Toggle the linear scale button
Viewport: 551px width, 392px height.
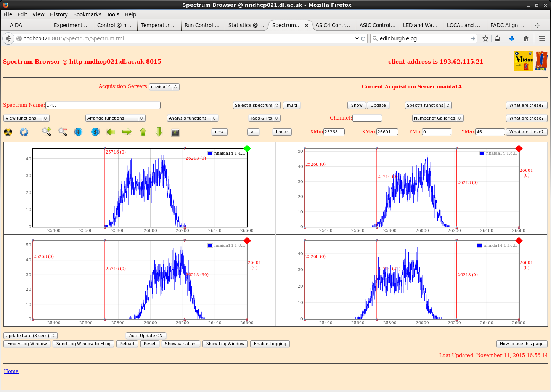pyautogui.click(x=282, y=132)
